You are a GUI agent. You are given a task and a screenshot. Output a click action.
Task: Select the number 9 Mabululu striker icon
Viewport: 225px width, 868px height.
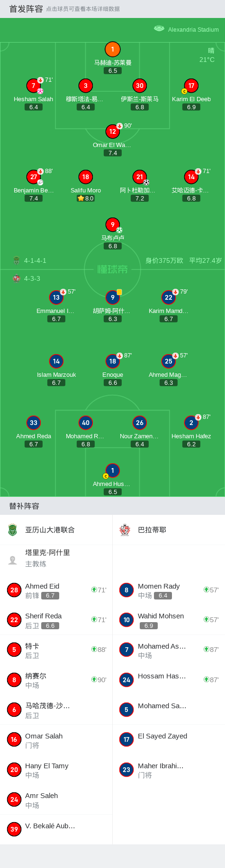pyautogui.click(x=112, y=225)
